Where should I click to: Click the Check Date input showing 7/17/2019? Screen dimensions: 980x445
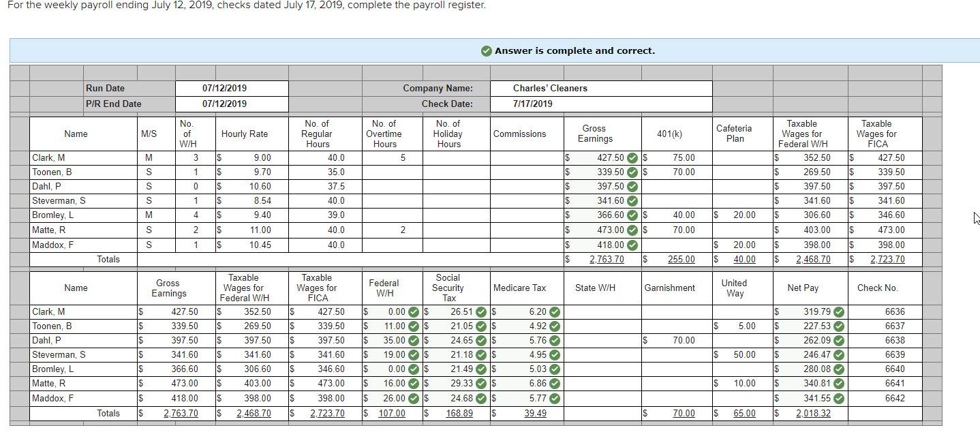click(600, 104)
